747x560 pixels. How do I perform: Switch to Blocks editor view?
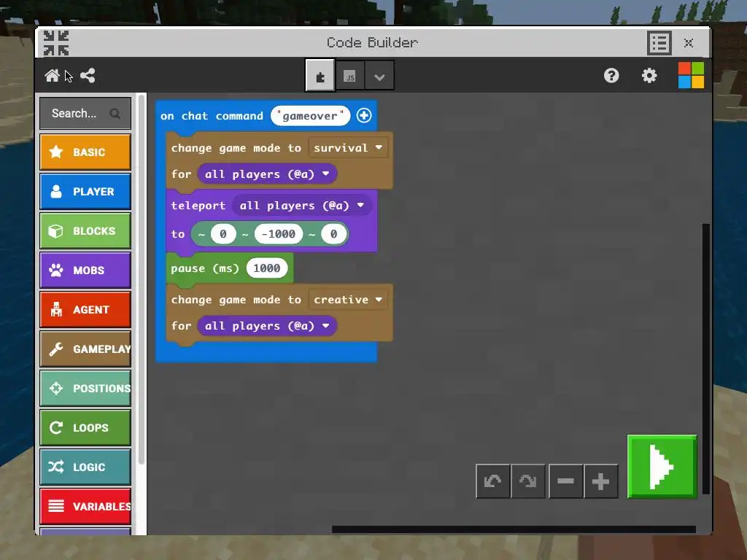(x=320, y=75)
